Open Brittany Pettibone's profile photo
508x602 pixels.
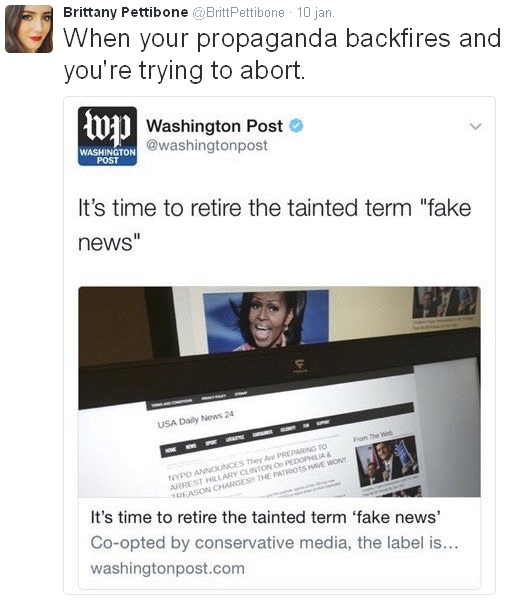29,29
